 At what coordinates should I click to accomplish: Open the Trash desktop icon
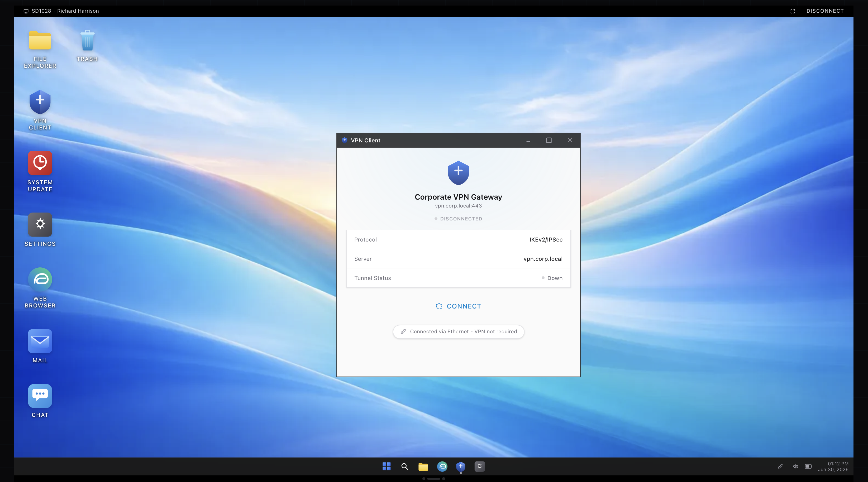pyautogui.click(x=87, y=46)
